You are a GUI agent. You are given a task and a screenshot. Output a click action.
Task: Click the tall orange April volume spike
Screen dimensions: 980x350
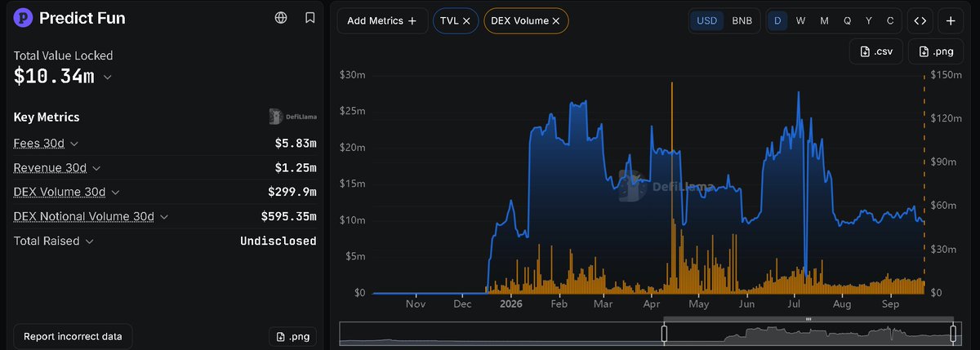[671, 188]
